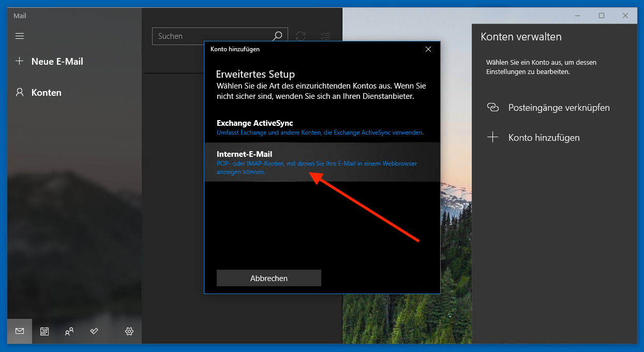
Task: Choose Internet-E-Mail account type
Action: 322,162
